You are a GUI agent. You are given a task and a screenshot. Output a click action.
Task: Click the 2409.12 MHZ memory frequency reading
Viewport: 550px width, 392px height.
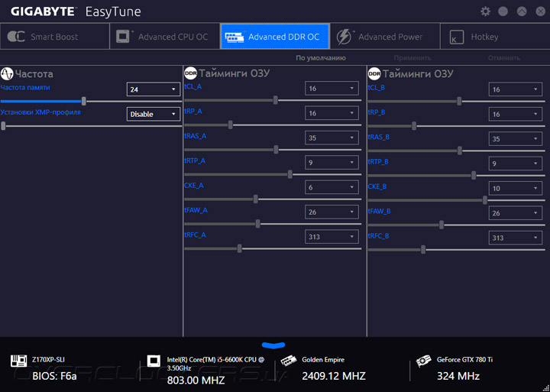(334, 376)
